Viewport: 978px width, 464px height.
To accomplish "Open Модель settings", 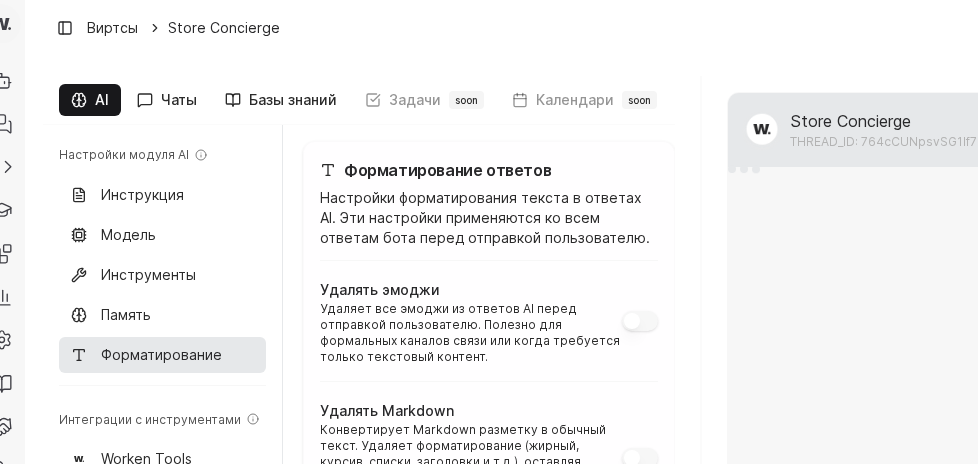I will pyautogui.click(x=128, y=235).
